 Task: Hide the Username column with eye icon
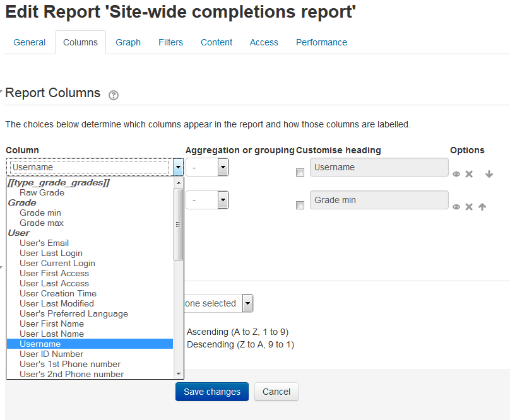click(x=456, y=174)
